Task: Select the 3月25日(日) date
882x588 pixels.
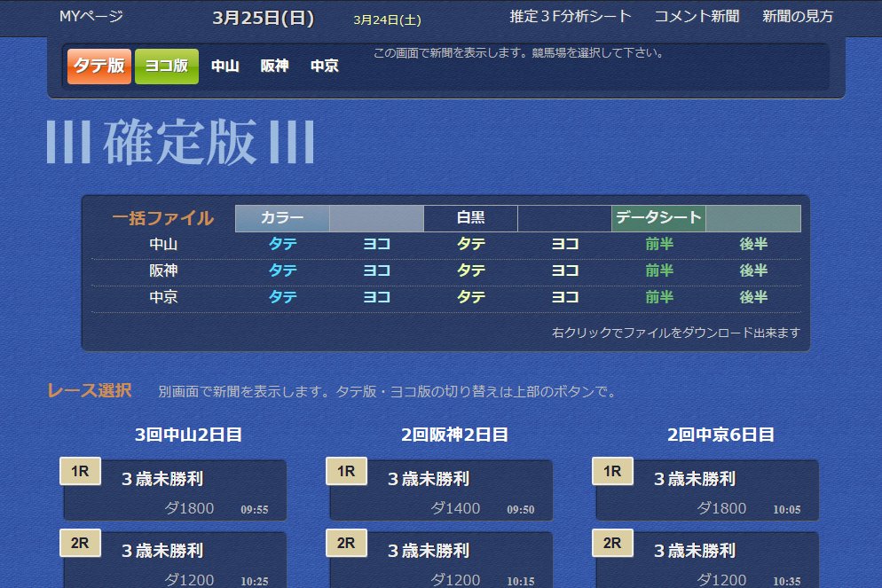Action: (264, 18)
